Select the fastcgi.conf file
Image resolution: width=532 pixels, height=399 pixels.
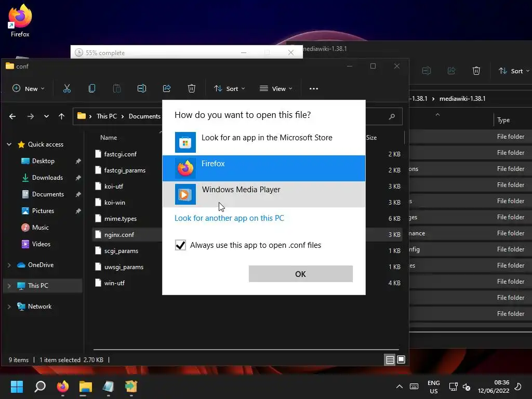coord(120,154)
